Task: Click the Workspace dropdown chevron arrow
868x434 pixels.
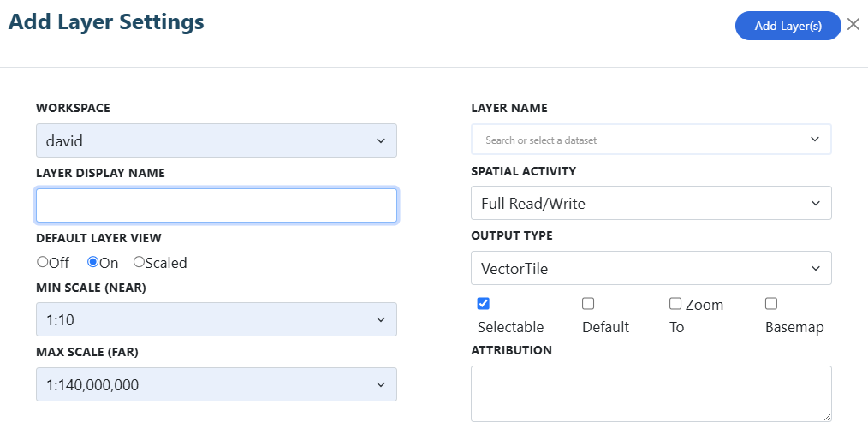Action: click(x=381, y=140)
